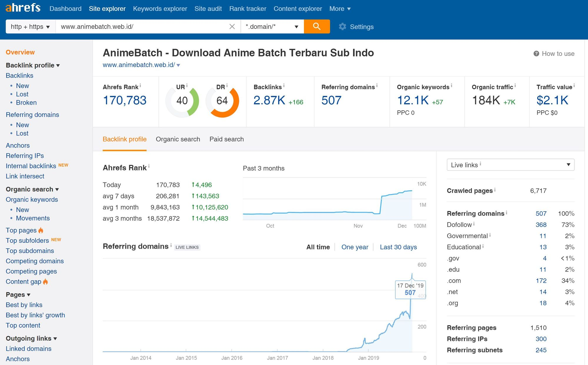The width and height of the screenshot is (588, 365).
Task: Open Movements under Organic keywords
Action: 33,218
